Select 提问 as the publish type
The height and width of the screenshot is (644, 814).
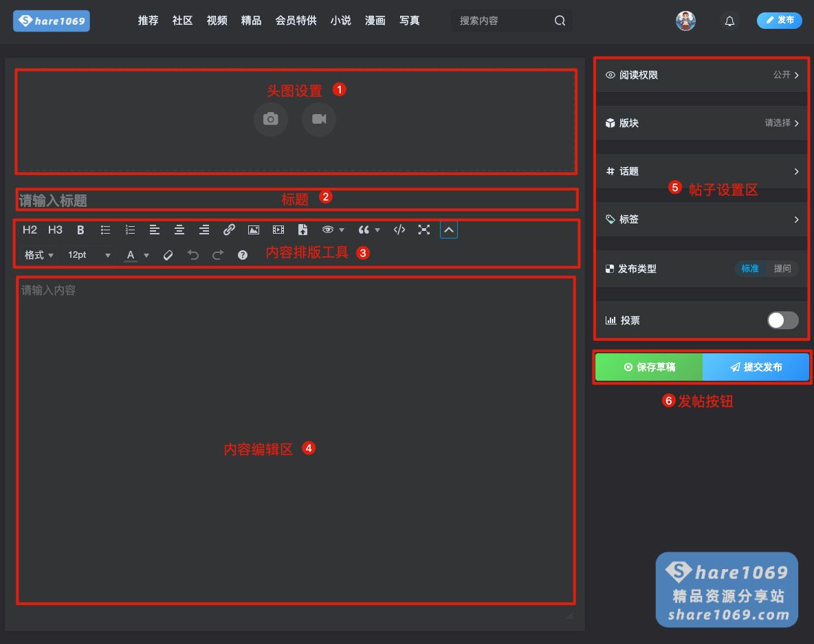tap(782, 269)
